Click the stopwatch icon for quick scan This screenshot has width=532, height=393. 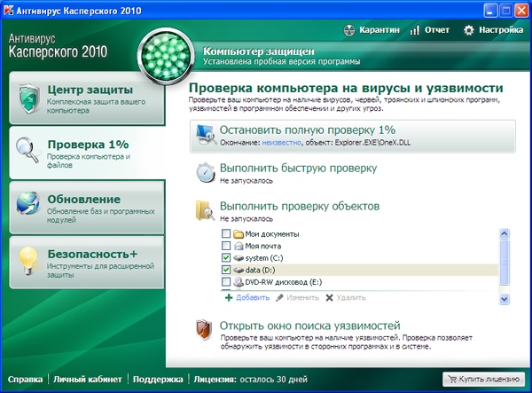(206, 173)
